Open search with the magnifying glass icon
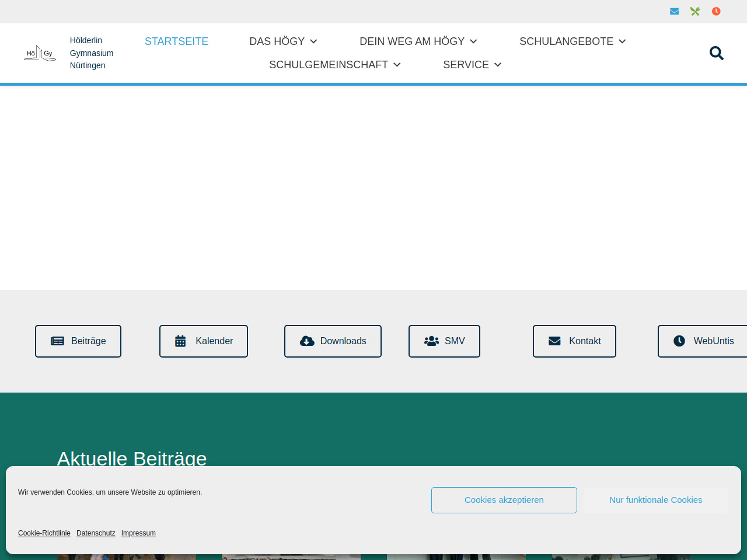747x560 pixels. click(x=716, y=53)
